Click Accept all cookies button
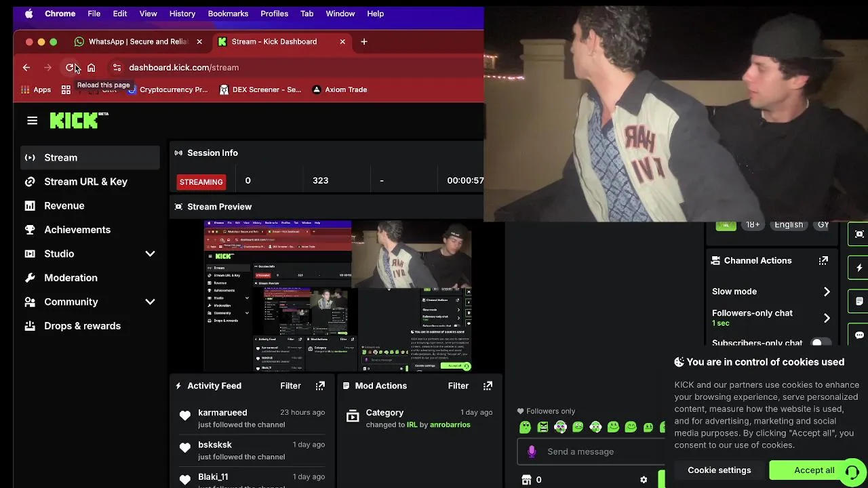This screenshot has width=868, height=488. click(814, 470)
